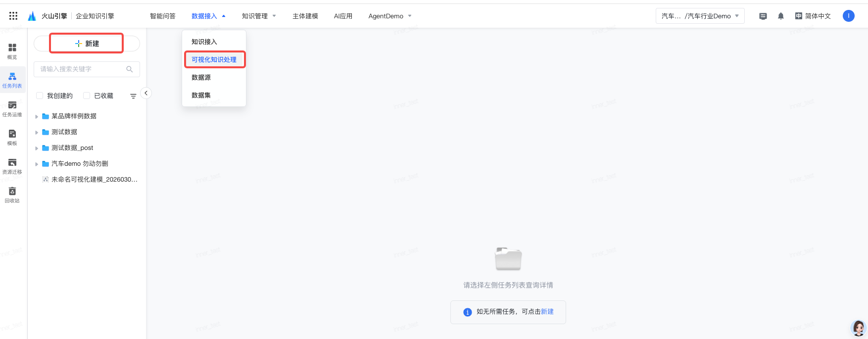The image size is (868, 339).
Task: Open the filter sort icon beside 已收藏
Action: (x=133, y=96)
